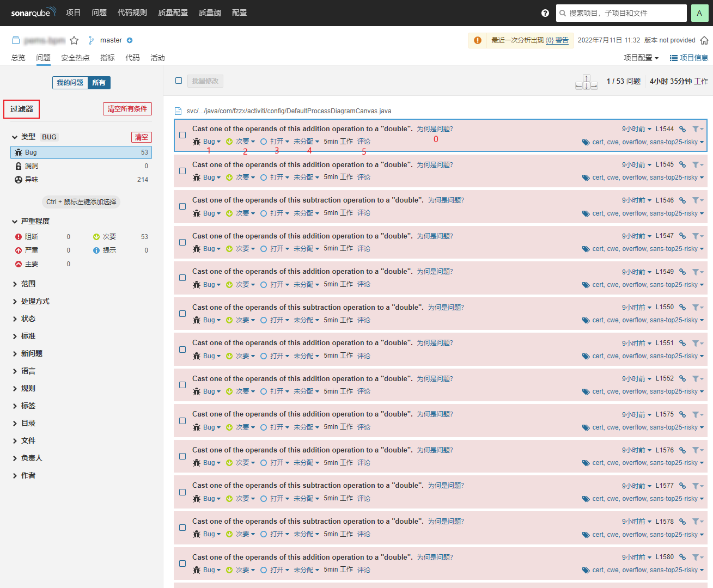
Task: Click 评论 on issue L1549
Action: click(x=364, y=284)
